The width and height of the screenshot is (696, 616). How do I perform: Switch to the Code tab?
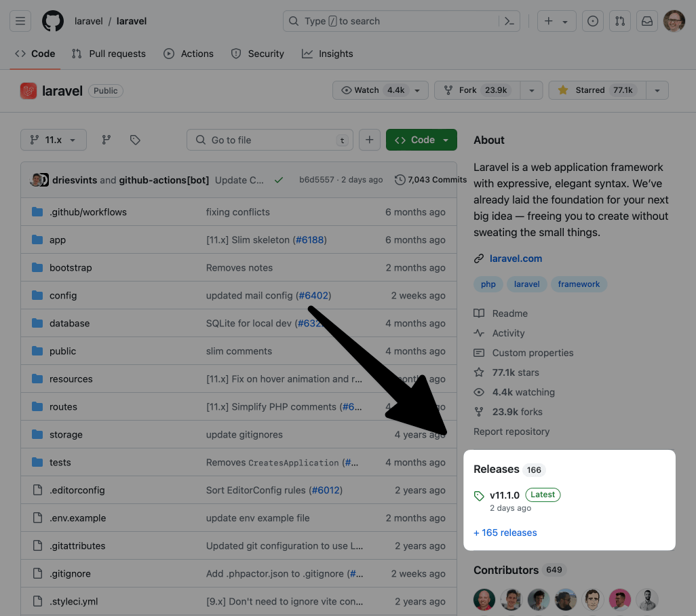(35, 54)
